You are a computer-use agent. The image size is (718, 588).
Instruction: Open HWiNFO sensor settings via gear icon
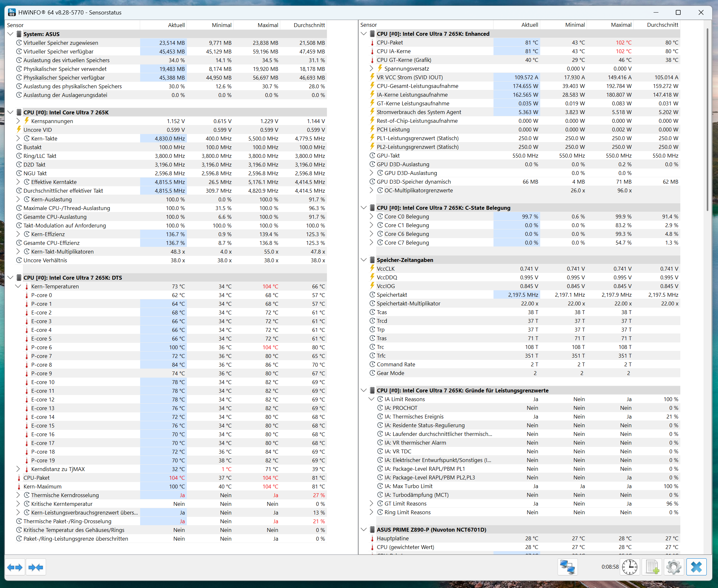(674, 567)
